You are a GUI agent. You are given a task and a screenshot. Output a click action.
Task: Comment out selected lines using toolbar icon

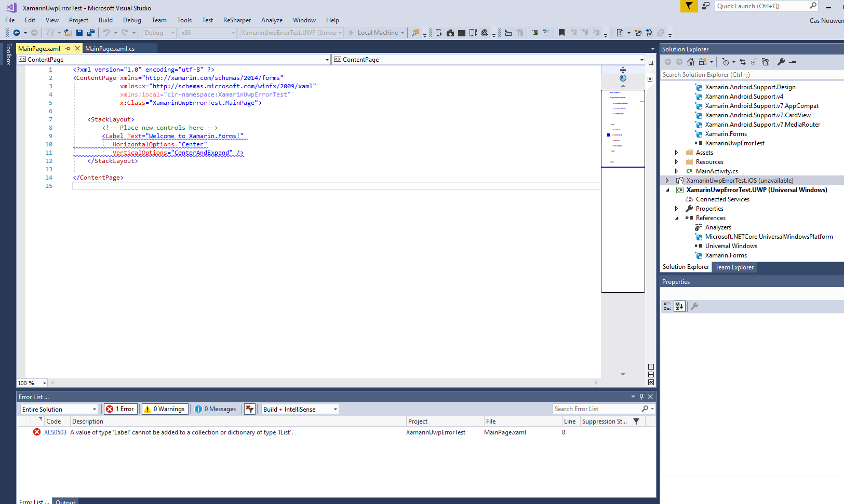(x=534, y=32)
